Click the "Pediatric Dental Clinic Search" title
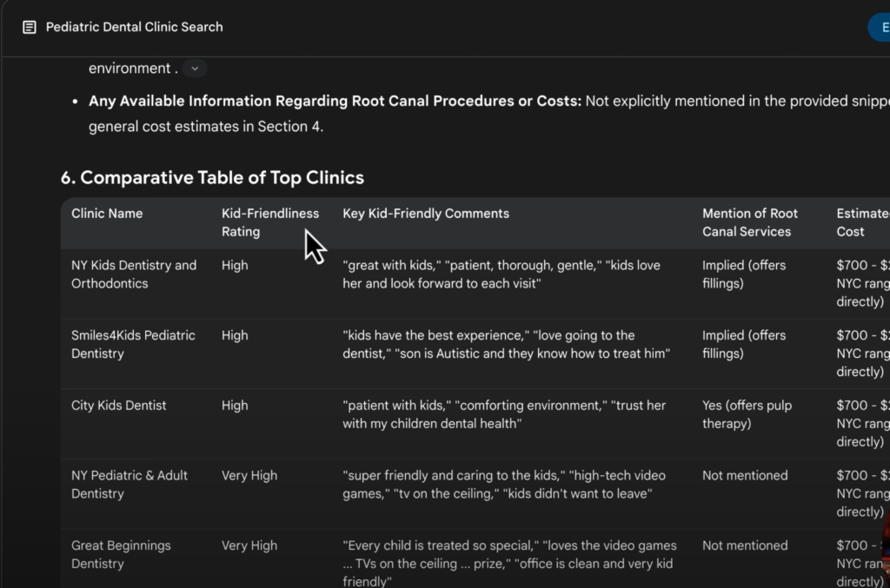The width and height of the screenshot is (890, 588). pyautogui.click(x=134, y=27)
